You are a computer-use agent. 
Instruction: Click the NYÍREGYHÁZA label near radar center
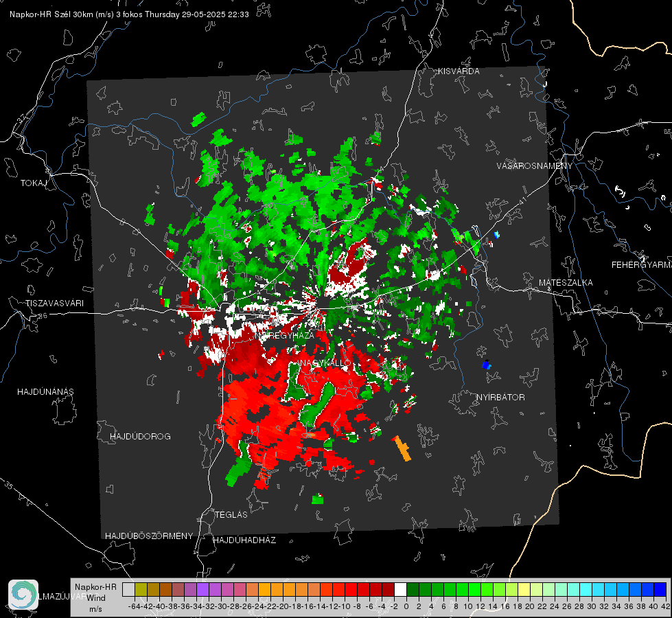(285, 335)
